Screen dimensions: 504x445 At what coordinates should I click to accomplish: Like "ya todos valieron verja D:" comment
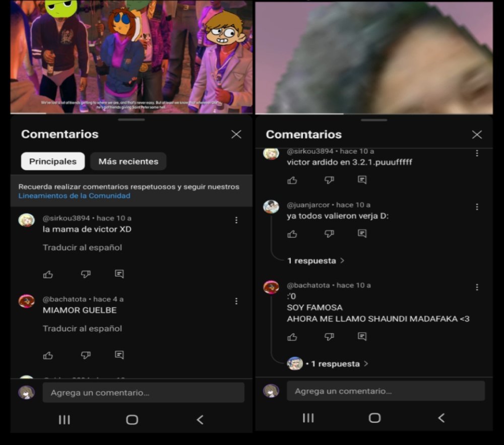click(292, 234)
